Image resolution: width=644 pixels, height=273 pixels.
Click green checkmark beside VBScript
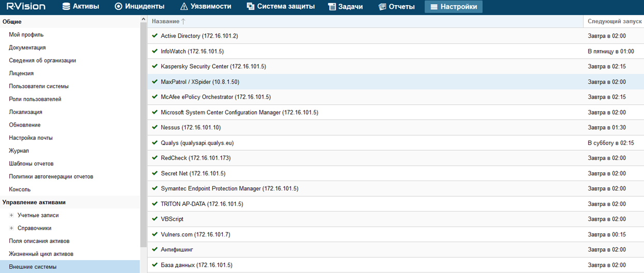[155, 219]
